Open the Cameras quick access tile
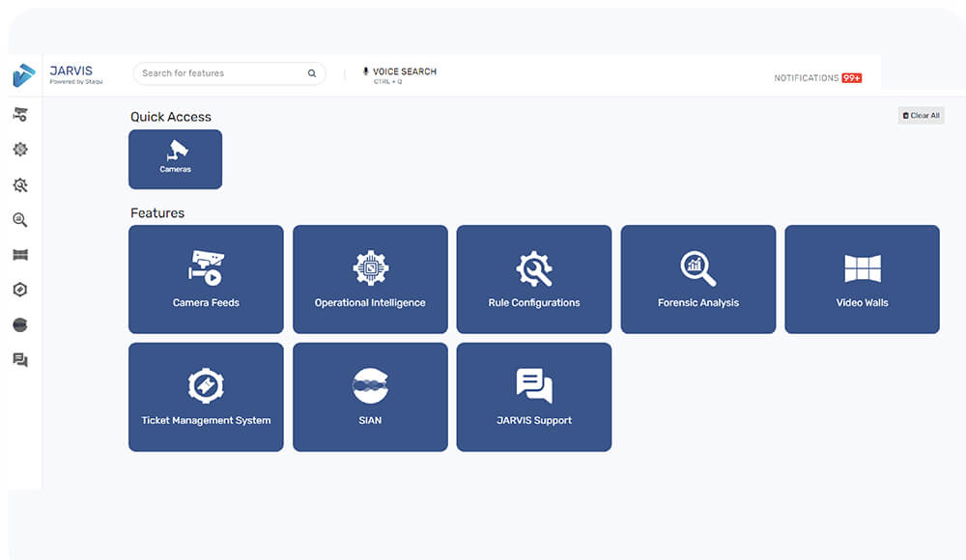The width and height of the screenshot is (966, 560). (176, 159)
